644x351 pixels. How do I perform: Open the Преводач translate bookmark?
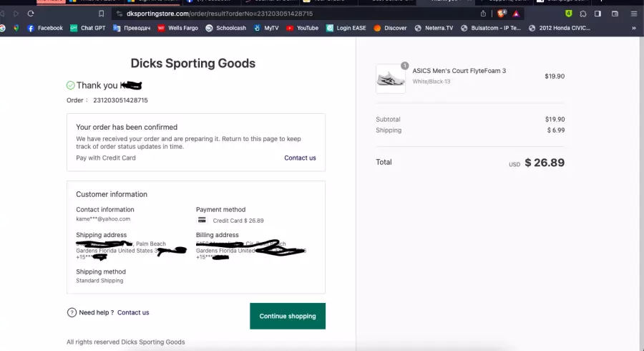click(132, 28)
